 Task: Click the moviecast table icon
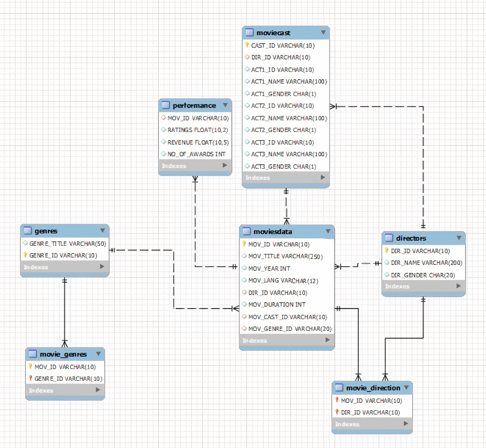[x=249, y=33]
